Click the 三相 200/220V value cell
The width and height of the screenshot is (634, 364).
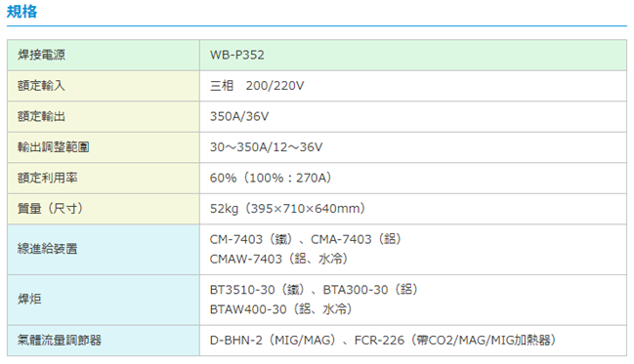[x=413, y=86]
